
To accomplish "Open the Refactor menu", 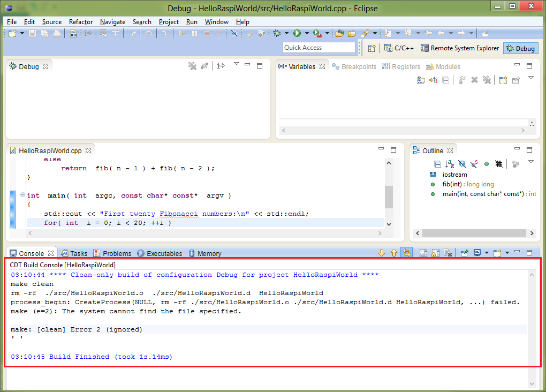I will 81,21.
